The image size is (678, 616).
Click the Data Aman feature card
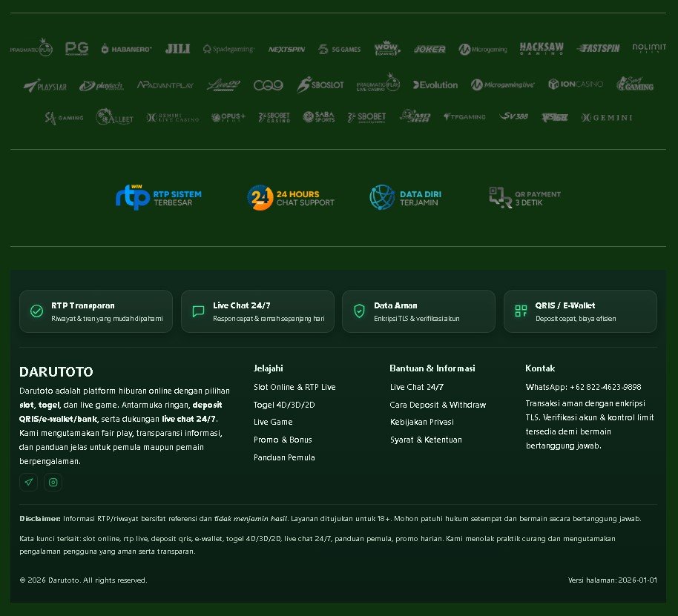tap(418, 311)
